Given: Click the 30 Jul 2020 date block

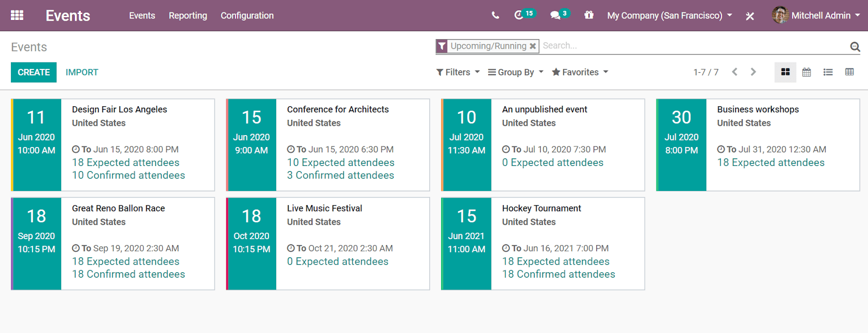Looking at the screenshot, I should tap(681, 145).
